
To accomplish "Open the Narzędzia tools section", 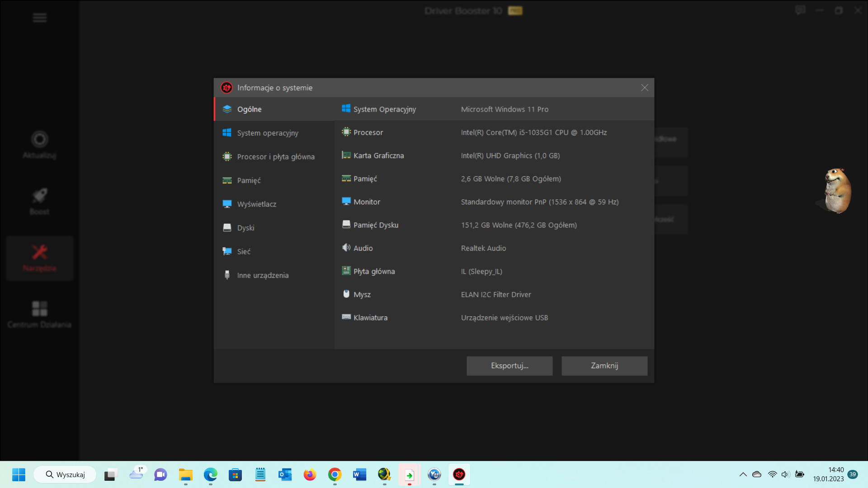I will click(40, 258).
